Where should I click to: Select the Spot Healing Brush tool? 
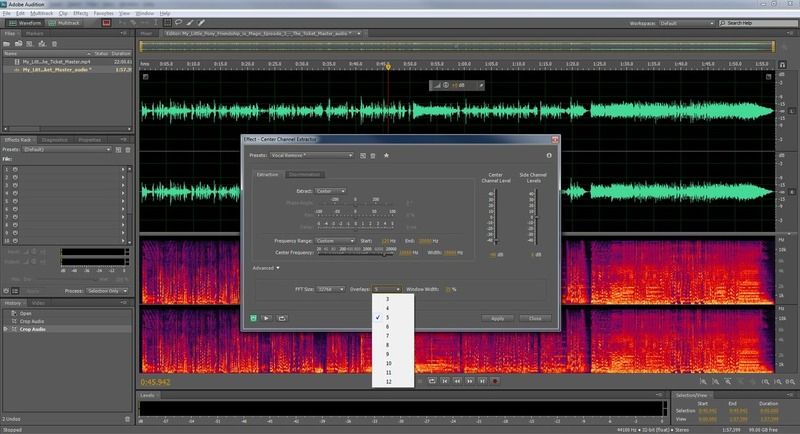(x=201, y=23)
